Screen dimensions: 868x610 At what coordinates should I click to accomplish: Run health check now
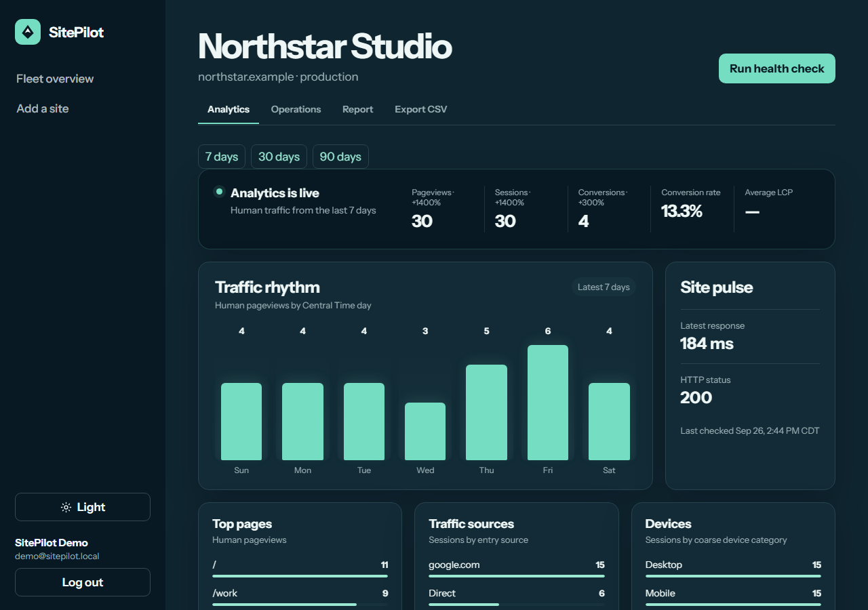coord(777,68)
